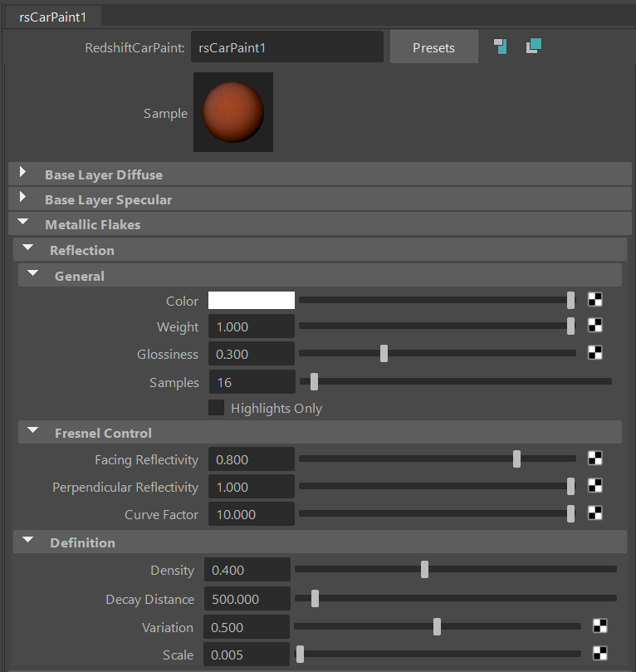Screen dimensions: 636x672
Task: Click the Decay Distance value field
Action: 247,599
